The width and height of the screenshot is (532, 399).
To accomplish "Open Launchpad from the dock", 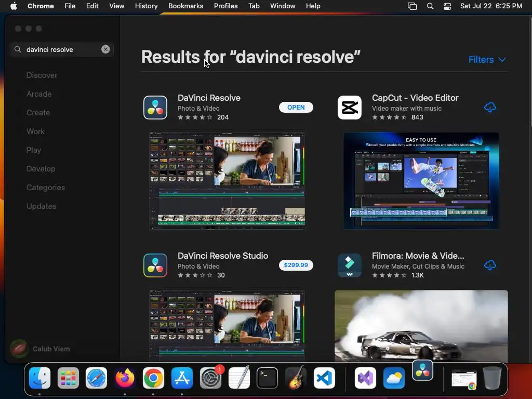I will [68, 378].
